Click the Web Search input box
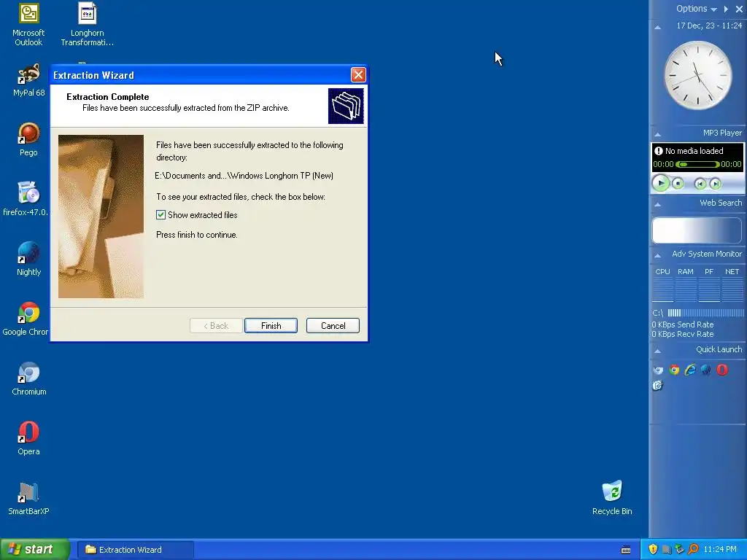The height and width of the screenshot is (560, 747). pos(697,231)
